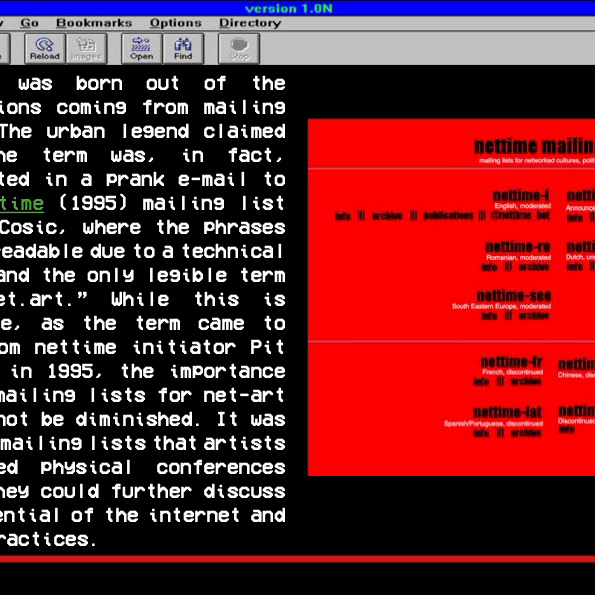This screenshot has width=595, height=595.
Task: Click the 'nettime-ro' heading
Action: (x=518, y=247)
